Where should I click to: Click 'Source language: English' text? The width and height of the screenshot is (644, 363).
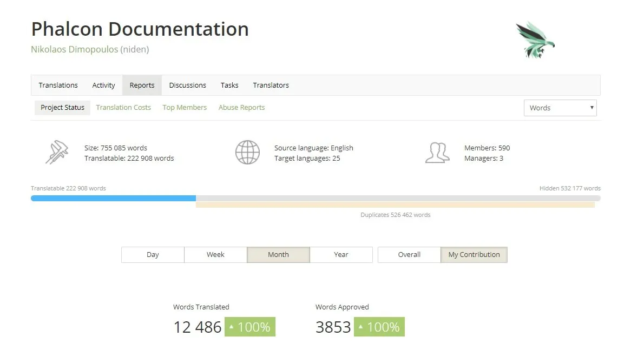point(314,148)
